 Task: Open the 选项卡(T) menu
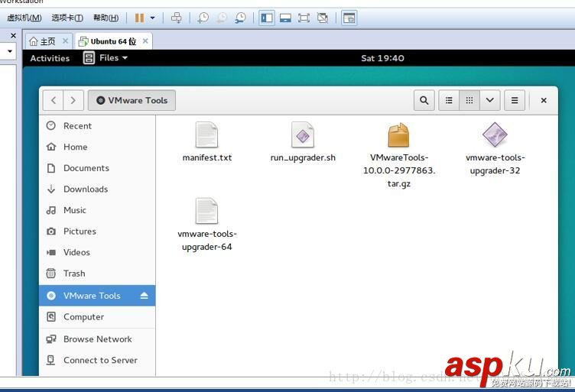[67, 18]
